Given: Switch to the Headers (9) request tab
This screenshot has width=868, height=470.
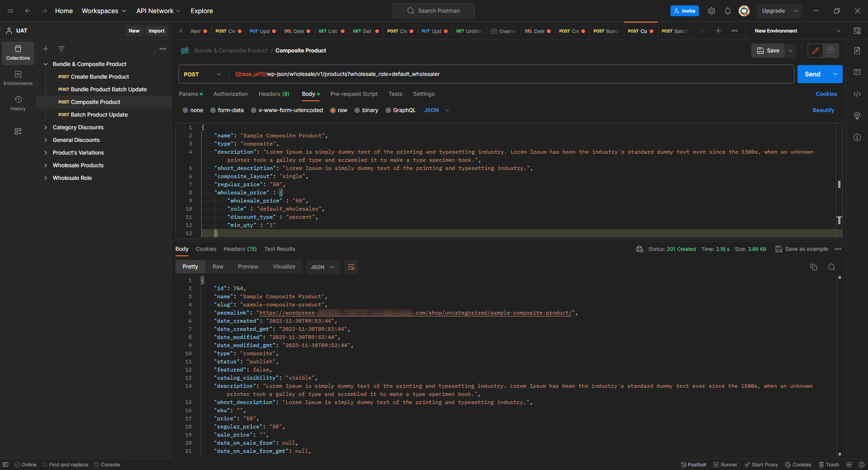Looking at the screenshot, I should [x=274, y=94].
